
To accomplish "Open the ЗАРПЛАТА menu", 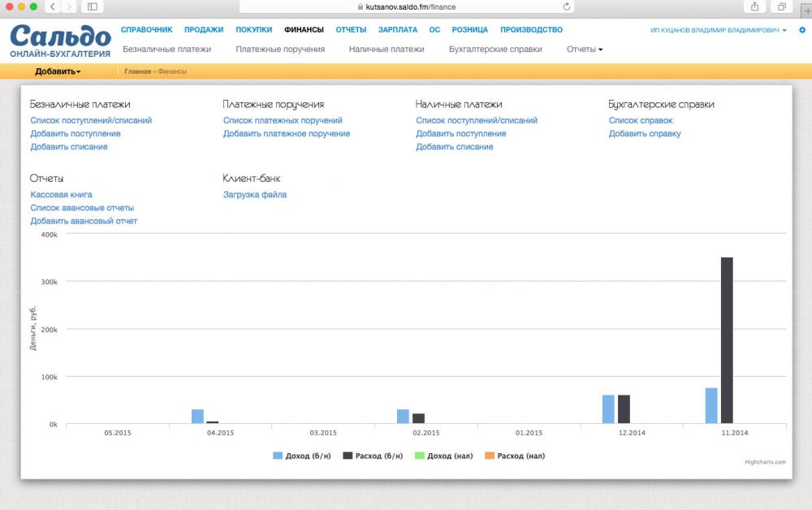I will click(398, 29).
